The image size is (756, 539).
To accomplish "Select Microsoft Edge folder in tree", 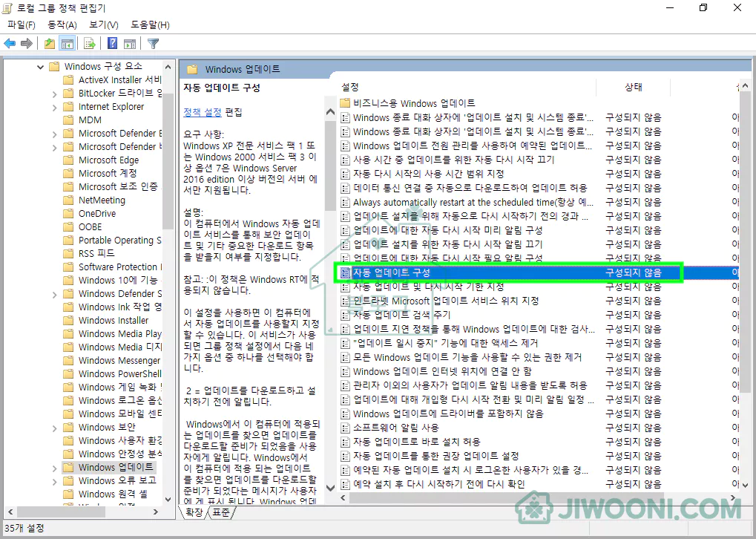I will click(x=102, y=160).
